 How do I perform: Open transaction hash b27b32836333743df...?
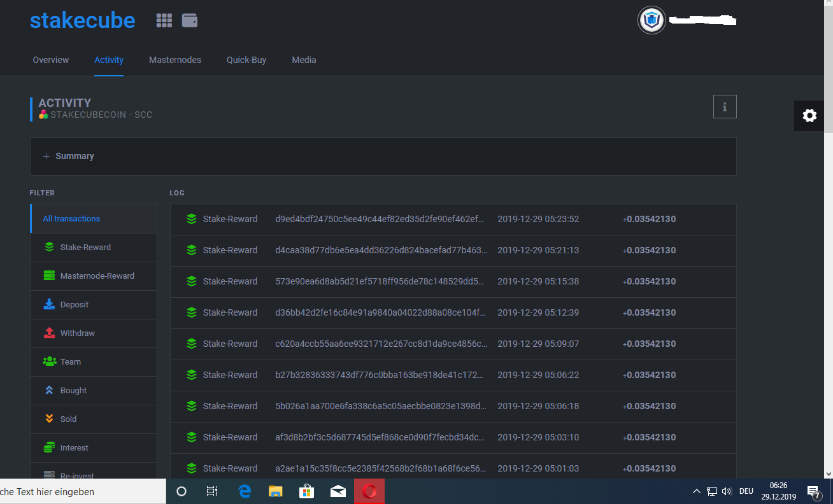pos(380,375)
